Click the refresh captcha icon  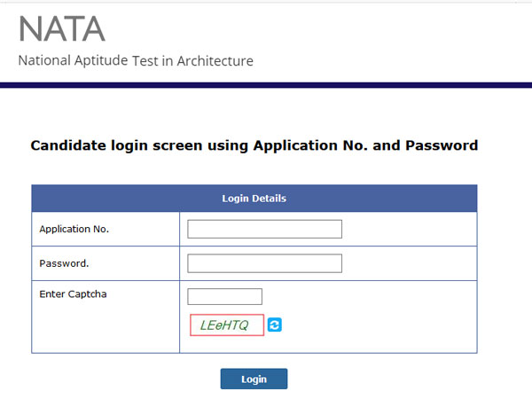(275, 325)
